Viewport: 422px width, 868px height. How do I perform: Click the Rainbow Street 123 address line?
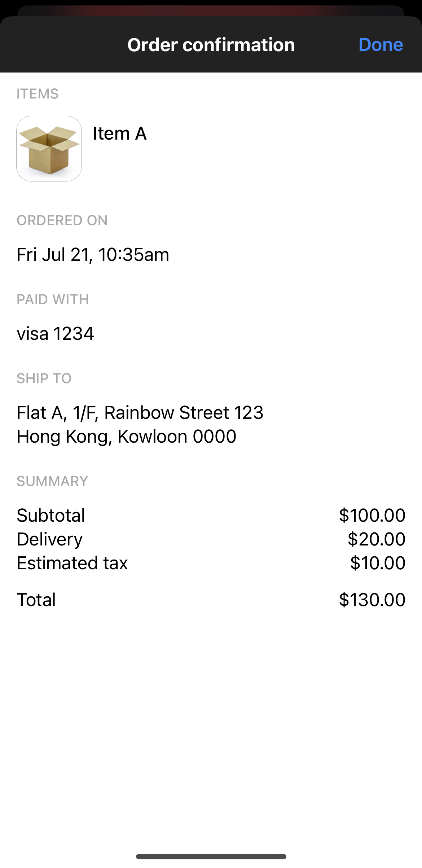[x=140, y=412]
